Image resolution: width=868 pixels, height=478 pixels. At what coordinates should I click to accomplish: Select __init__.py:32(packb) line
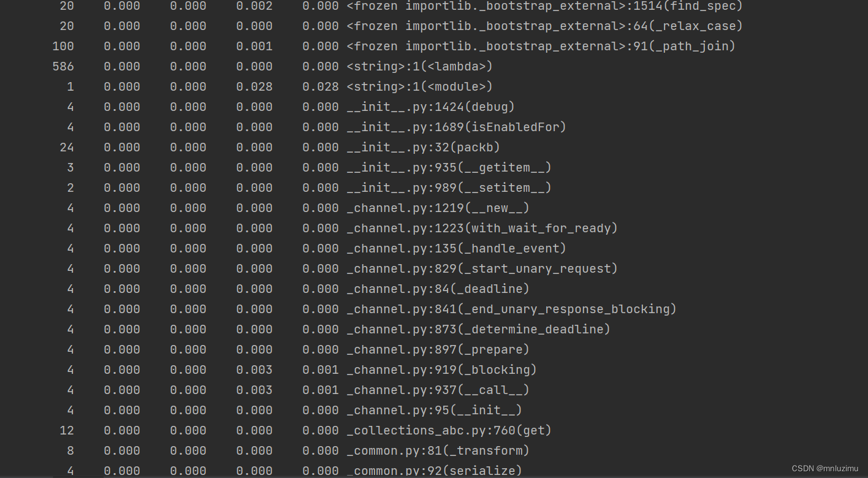pyautogui.click(x=423, y=148)
